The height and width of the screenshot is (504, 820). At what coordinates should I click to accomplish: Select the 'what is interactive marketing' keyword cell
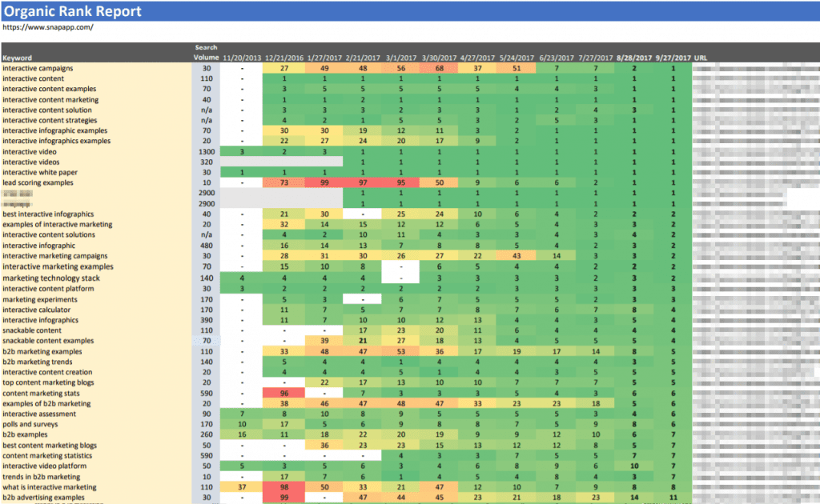point(51,486)
